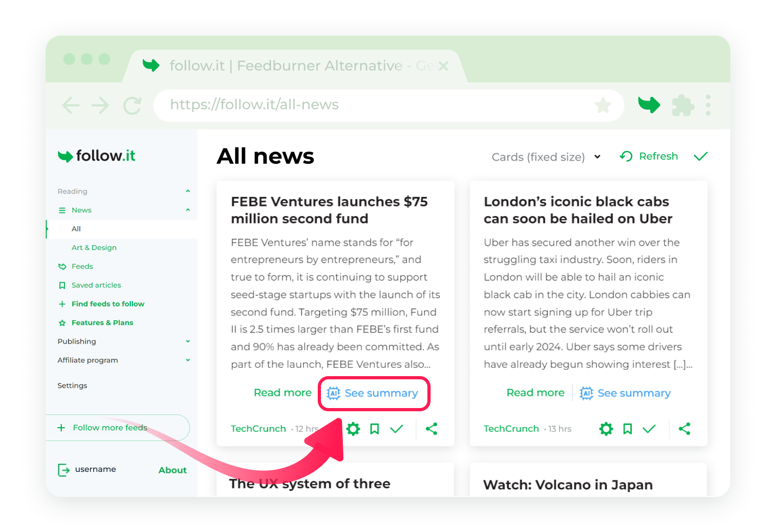
Task: Select All under News
Action: (x=76, y=229)
